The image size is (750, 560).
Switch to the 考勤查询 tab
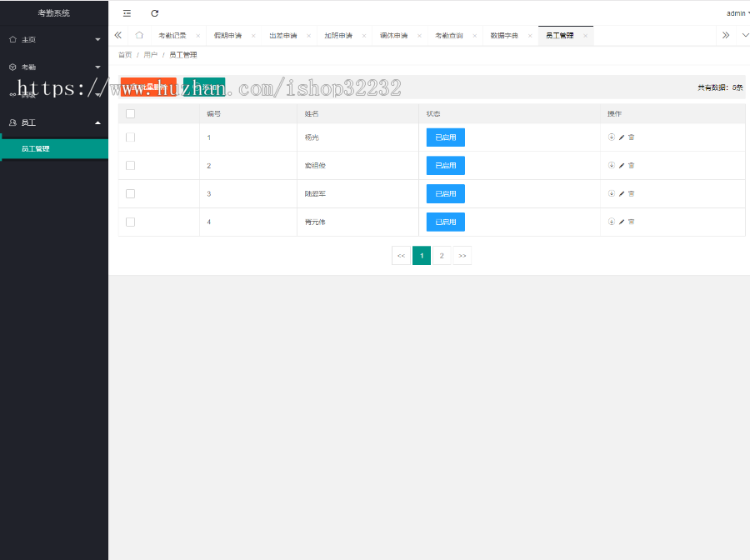(x=449, y=36)
